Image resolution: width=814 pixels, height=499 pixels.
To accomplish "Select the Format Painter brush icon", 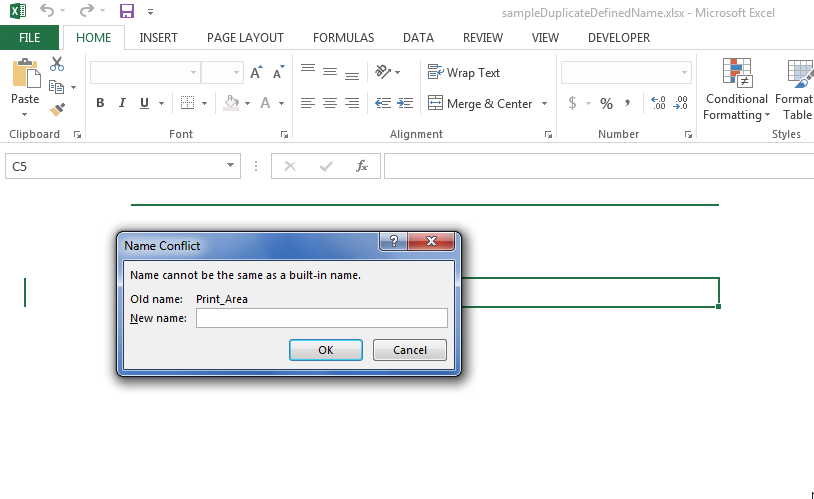I will coord(57,109).
